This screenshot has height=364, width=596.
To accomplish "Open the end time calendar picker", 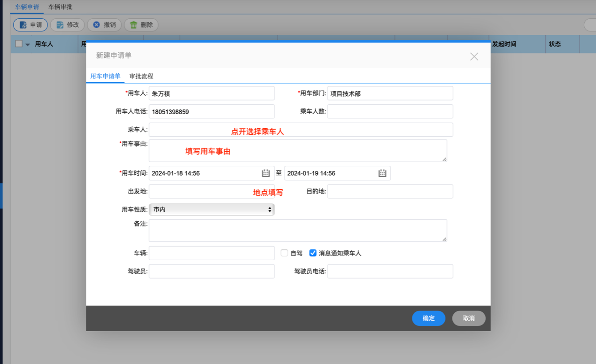I will click(x=382, y=173).
